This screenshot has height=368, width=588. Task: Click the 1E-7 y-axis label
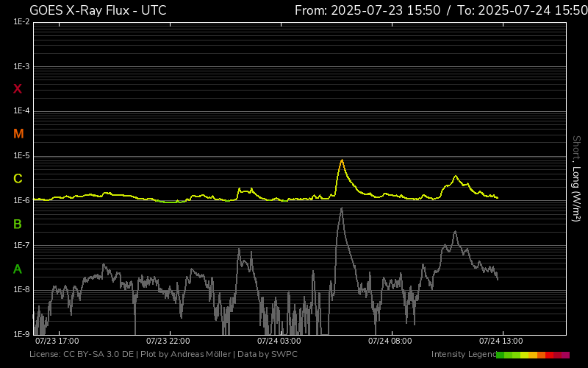(21, 245)
